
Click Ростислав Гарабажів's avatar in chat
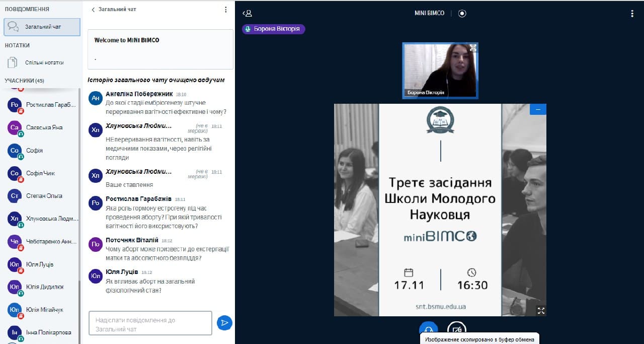click(x=95, y=203)
